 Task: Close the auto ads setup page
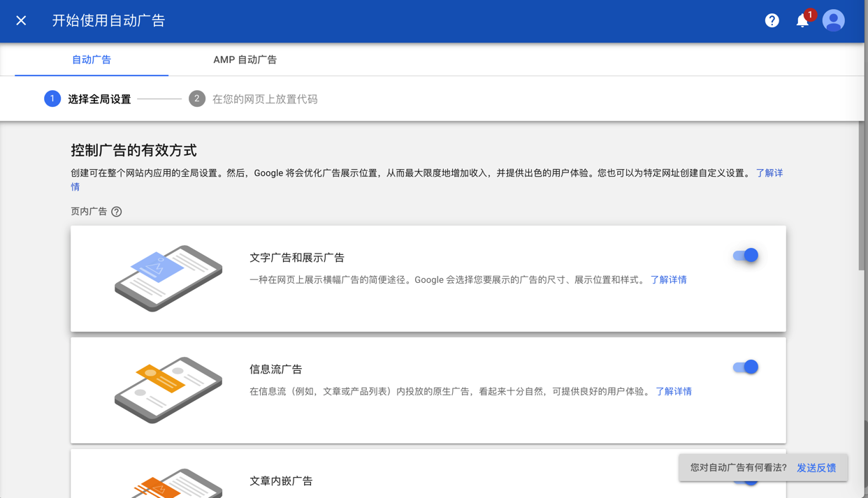click(21, 20)
